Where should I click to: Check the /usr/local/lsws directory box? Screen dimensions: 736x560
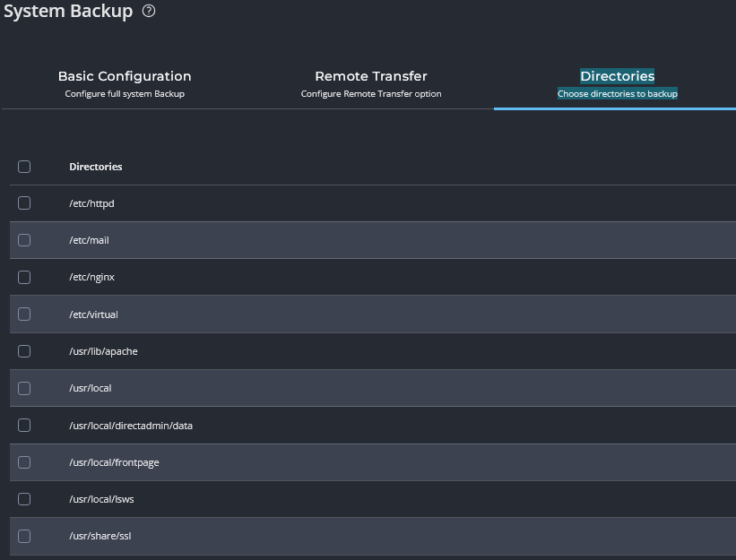coord(24,499)
